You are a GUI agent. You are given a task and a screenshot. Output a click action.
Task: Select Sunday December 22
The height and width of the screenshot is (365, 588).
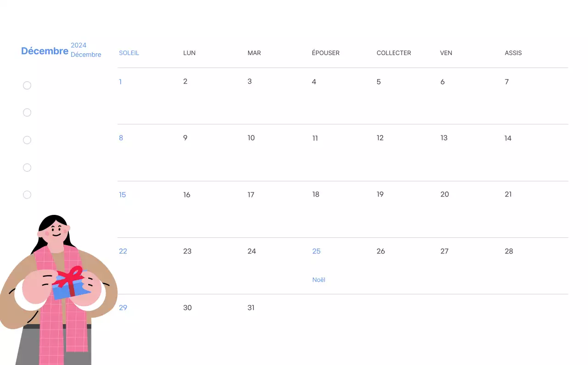pos(123,251)
